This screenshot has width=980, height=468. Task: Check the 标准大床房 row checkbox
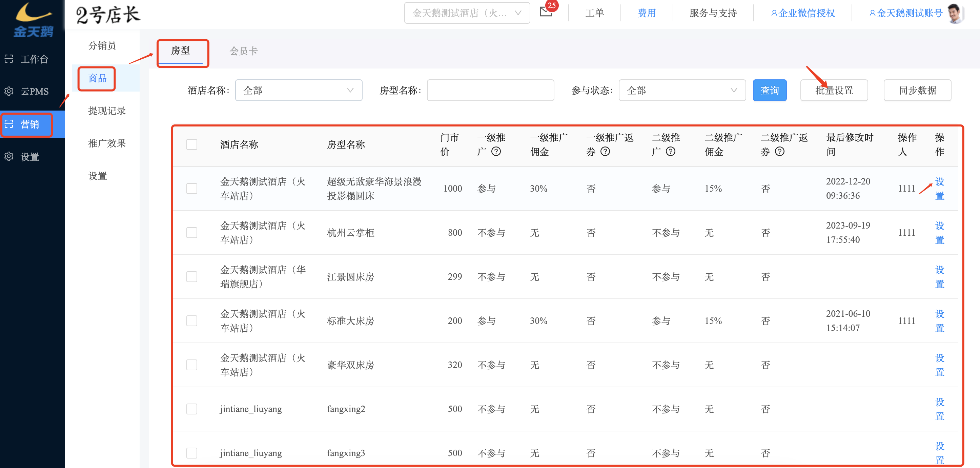tap(192, 321)
